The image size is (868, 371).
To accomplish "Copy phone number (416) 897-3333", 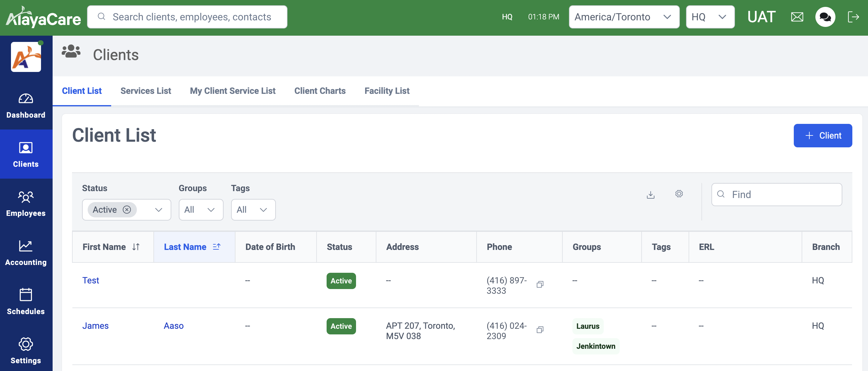I will coord(540,284).
